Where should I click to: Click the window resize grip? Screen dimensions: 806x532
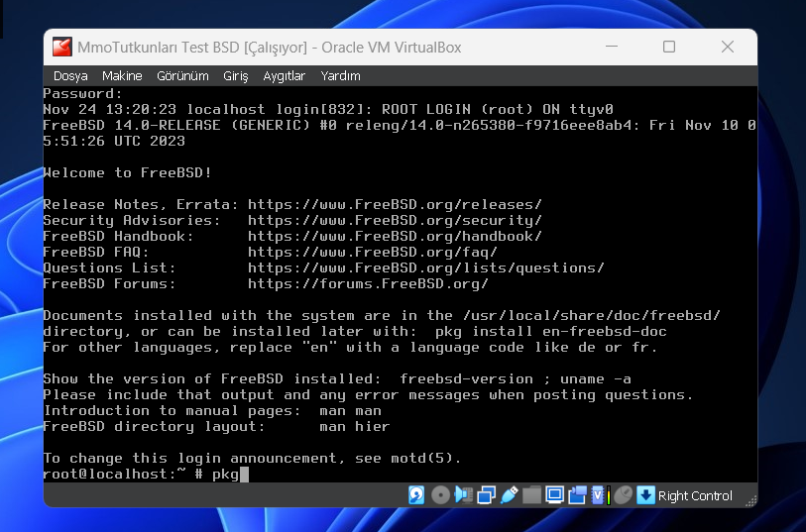[750, 500]
